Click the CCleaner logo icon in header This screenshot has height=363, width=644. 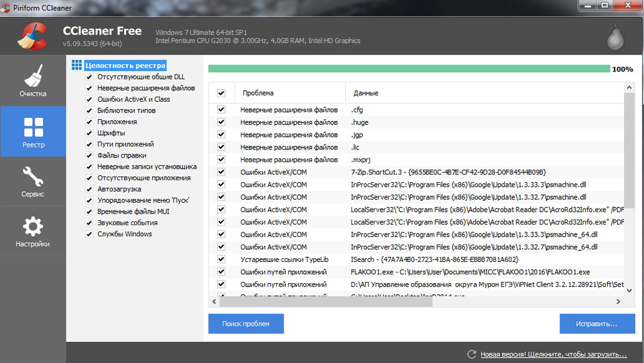tap(33, 36)
